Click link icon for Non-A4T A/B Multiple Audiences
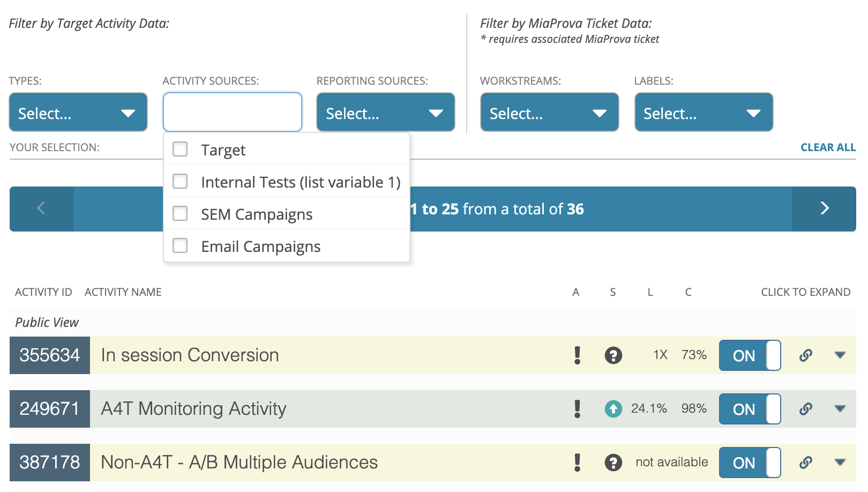 click(x=806, y=463)
